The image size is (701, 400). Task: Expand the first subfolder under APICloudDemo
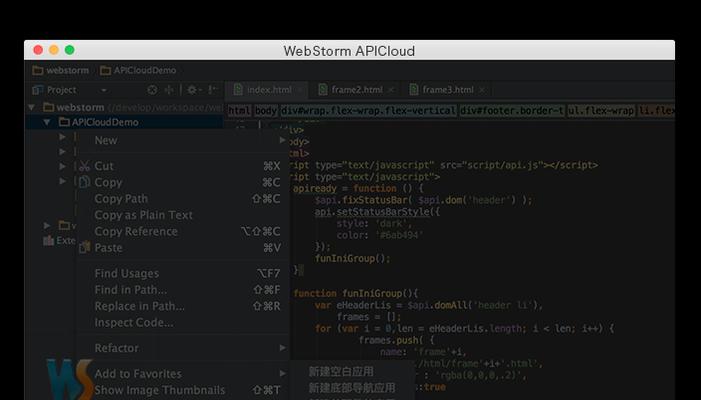[x=63, y=137]
